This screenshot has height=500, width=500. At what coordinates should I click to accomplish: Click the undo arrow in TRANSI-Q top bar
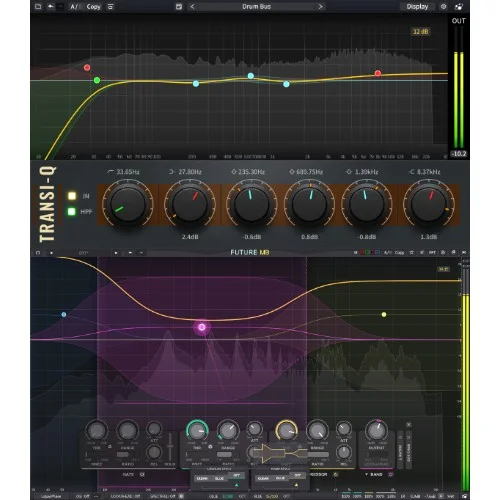point(50,6)
